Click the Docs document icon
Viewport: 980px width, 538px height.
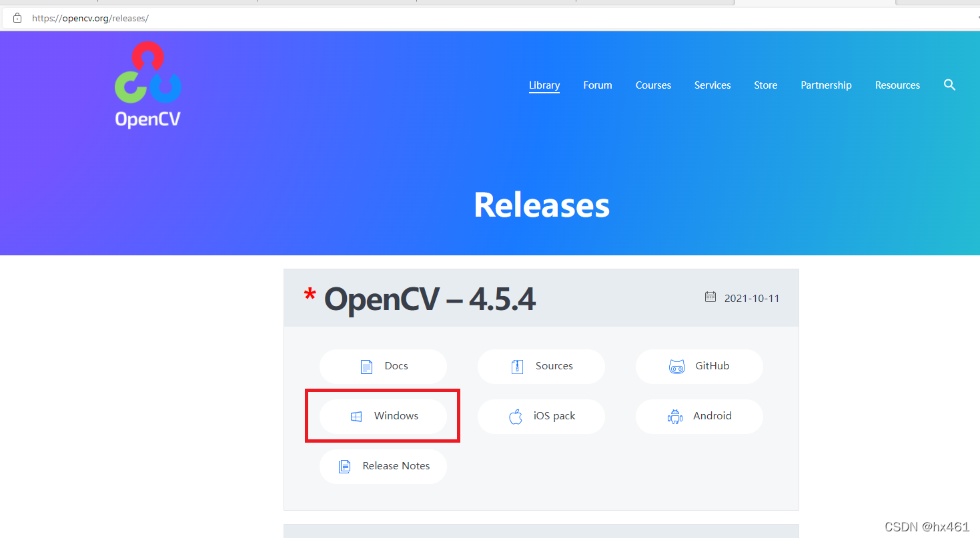click(x=366, y=367)
